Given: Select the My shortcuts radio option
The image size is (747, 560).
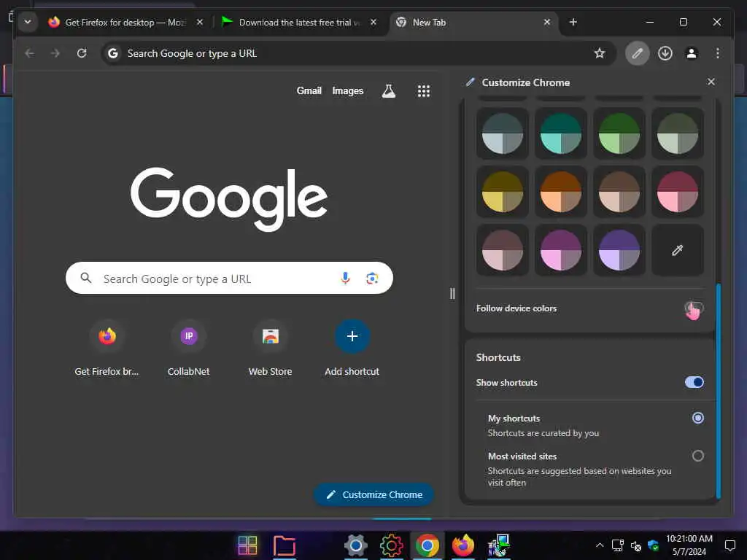Looking at the screenshot, I should [698, 418].
